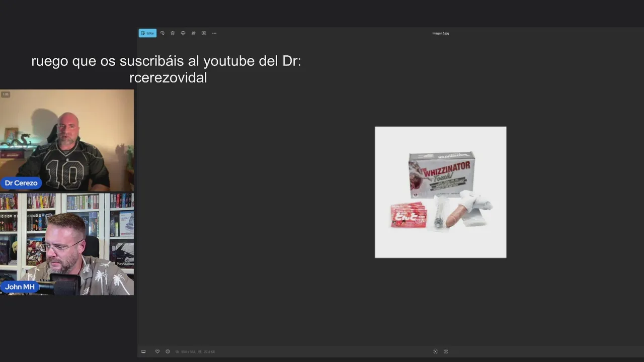Click the John MH webcam feed
The height and width of the screenshot is (362, 644).
tap(67, 244)
